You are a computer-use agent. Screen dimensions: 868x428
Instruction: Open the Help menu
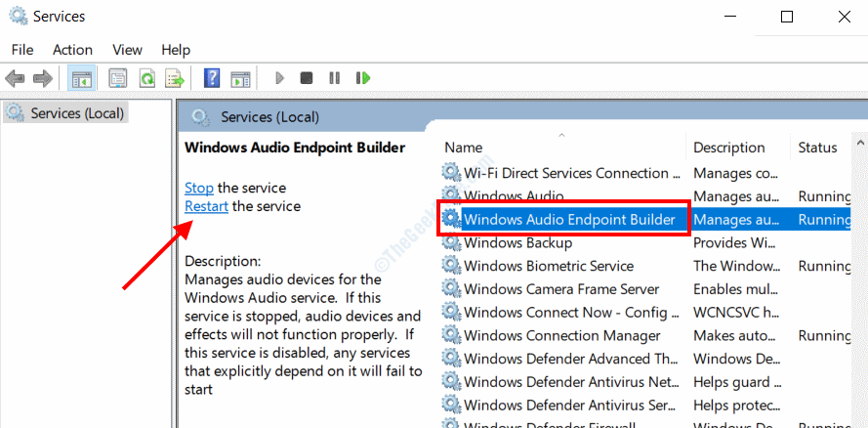[176, 50]
